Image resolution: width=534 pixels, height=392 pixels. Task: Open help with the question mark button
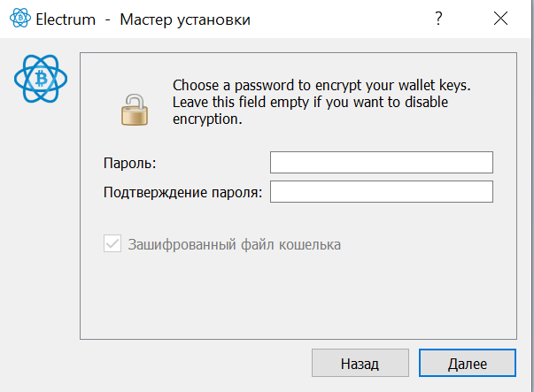coord(438,19)
